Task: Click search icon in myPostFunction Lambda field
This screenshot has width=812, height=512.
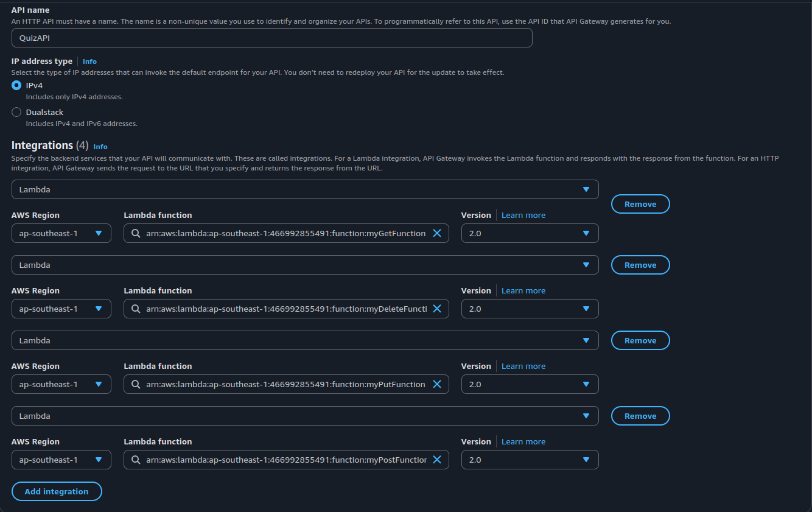Action: (135, 460)
